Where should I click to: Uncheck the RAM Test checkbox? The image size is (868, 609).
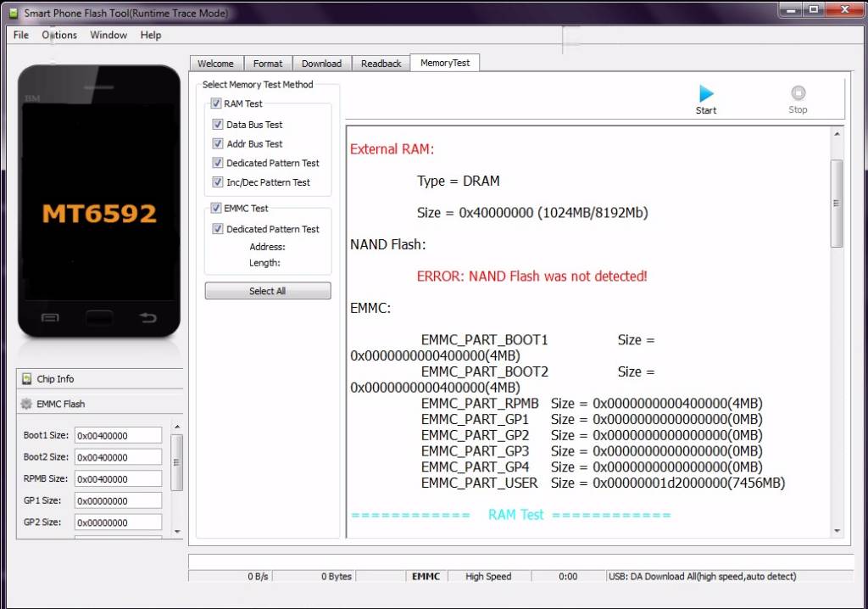[x=216, y=103]
